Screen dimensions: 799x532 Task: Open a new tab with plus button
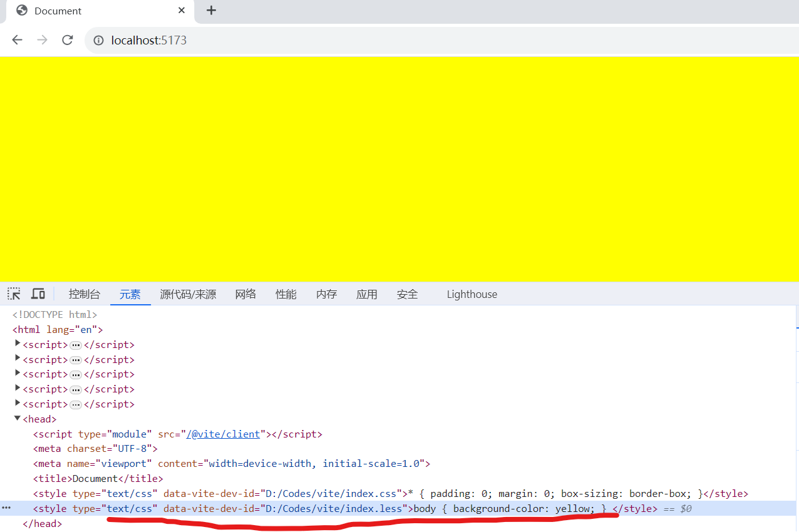pyautogui.click(x=211, y=11)
